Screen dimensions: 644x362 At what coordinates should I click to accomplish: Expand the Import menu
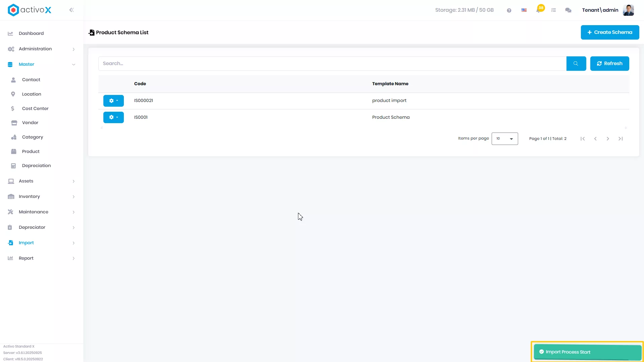(42, 243)
